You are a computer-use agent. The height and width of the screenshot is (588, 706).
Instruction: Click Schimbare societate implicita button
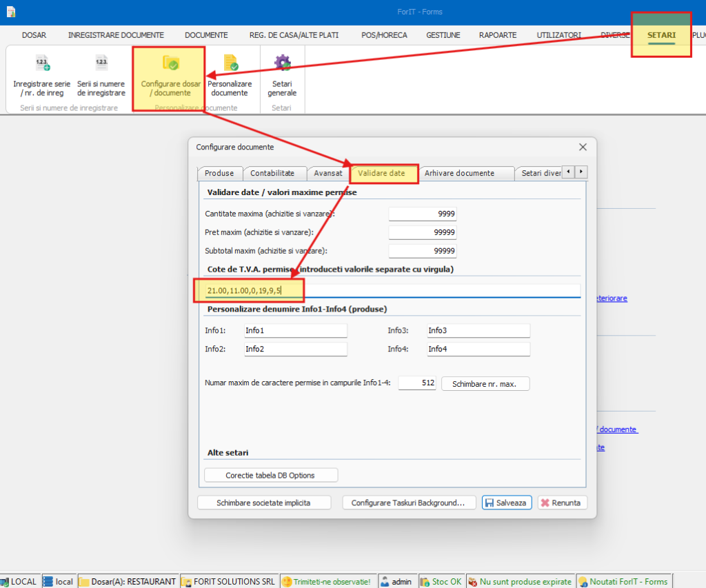tap(264, 503)
